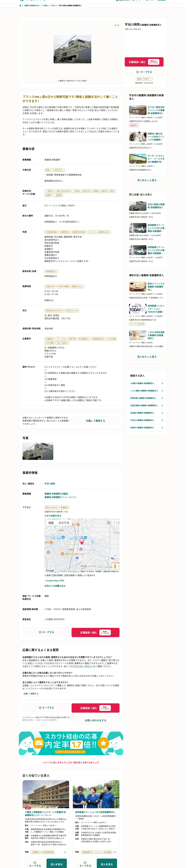This screenshot has height=868, width=186.
Task: Click the 自宅からの距離を見る link
Action: coord(55,586)
